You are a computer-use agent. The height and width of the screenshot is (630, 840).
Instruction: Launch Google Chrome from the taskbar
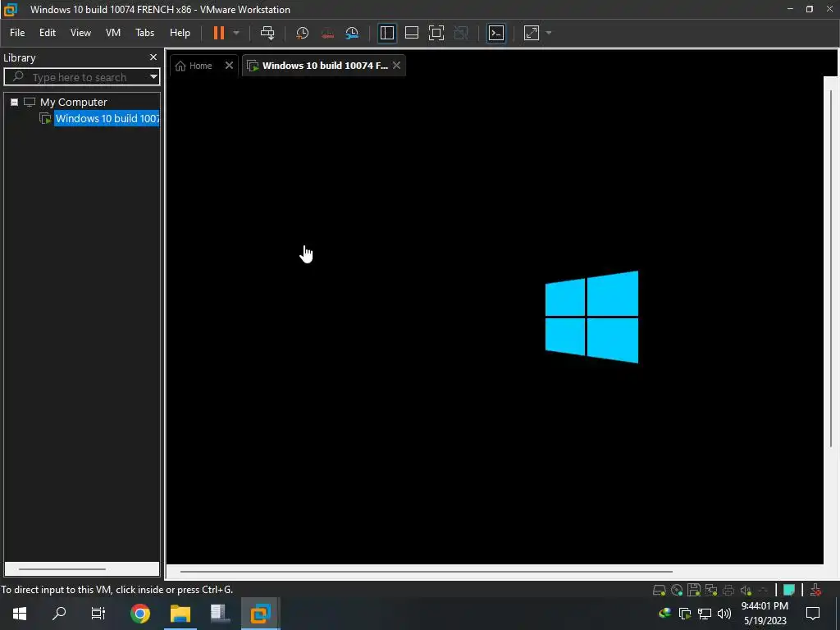(140, 614)
